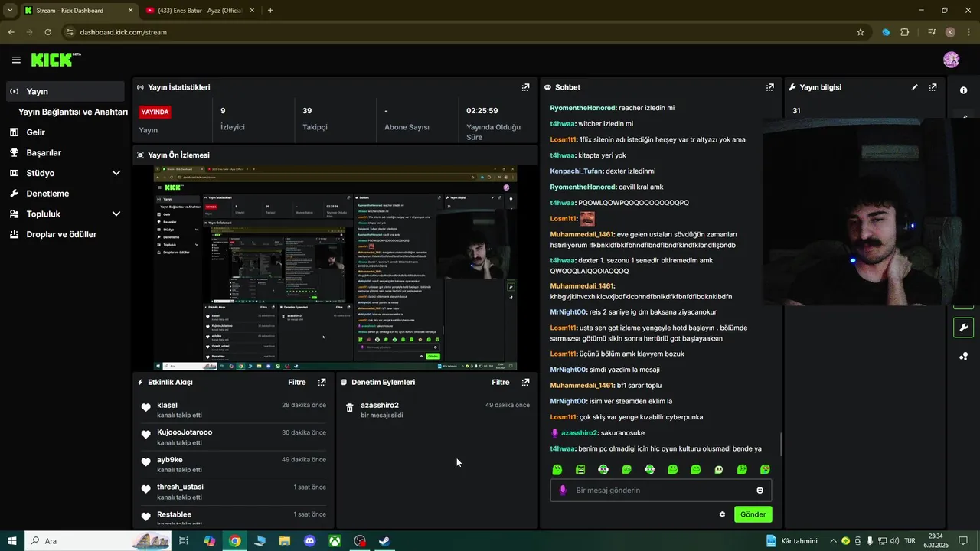Open the Chrome extensions puzzle icon
This screenshot has height=551, width=980.
click(x=905, y=32)
